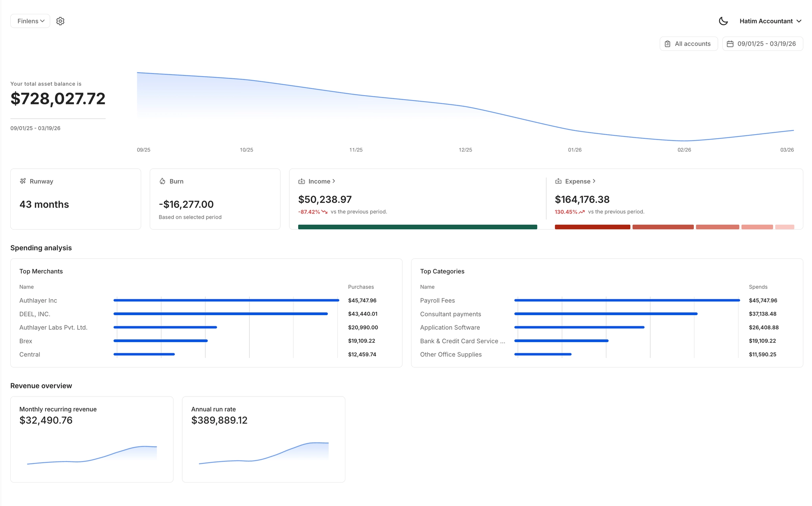Open the settings gear icon
The height and width of the screenshot is (506, 812).
60,21
